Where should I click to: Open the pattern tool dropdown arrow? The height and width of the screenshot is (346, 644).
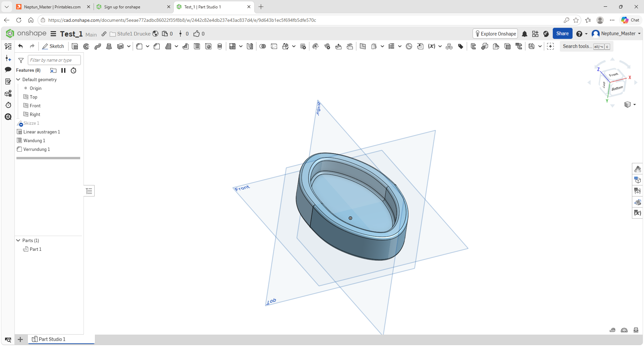coord(240,46)
